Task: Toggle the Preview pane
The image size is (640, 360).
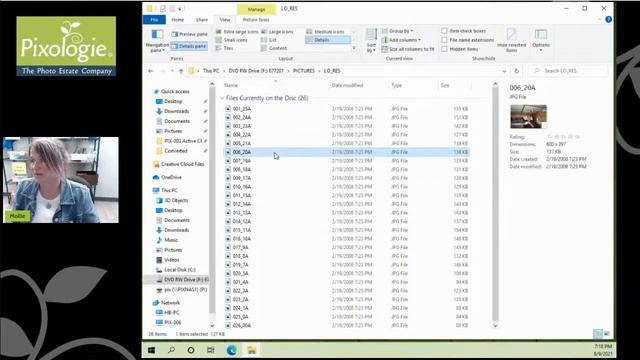Action: (x=189, y=34)
